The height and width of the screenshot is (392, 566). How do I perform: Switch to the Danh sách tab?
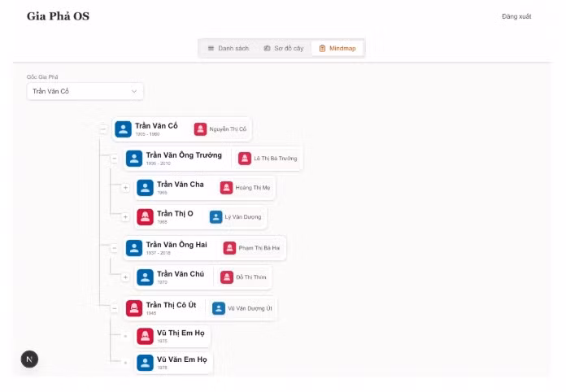229,49
